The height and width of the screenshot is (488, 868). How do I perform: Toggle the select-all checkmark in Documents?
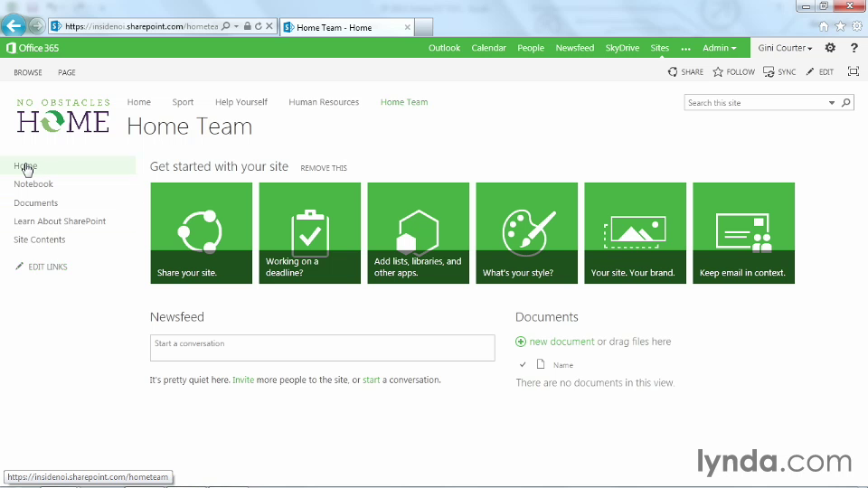523,364
